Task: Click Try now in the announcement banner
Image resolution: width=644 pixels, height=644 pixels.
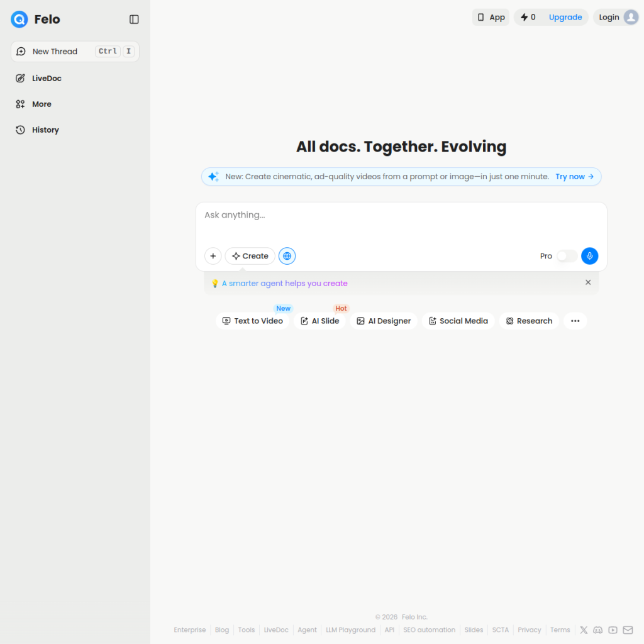Action: 574,177
